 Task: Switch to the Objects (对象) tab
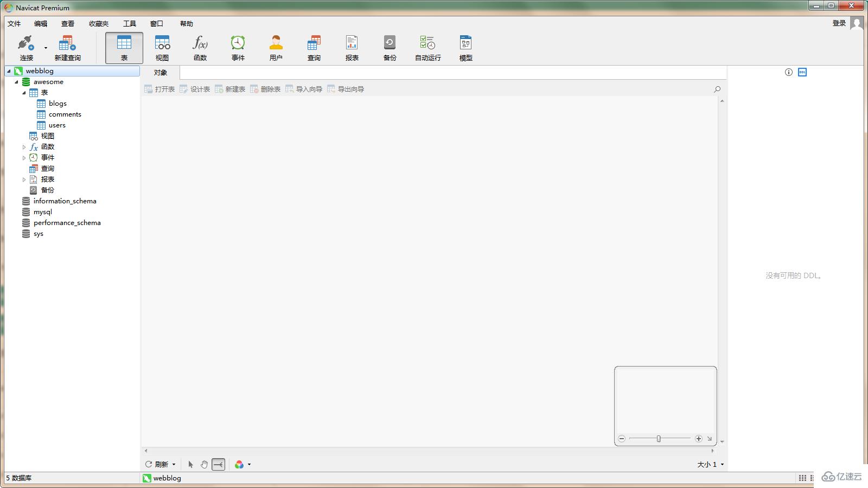pyautogui.click(x=161, y=73)
